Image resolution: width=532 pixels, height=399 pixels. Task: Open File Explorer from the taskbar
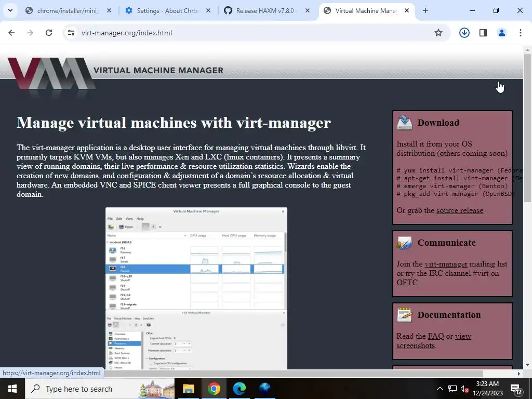click(188, 389)
